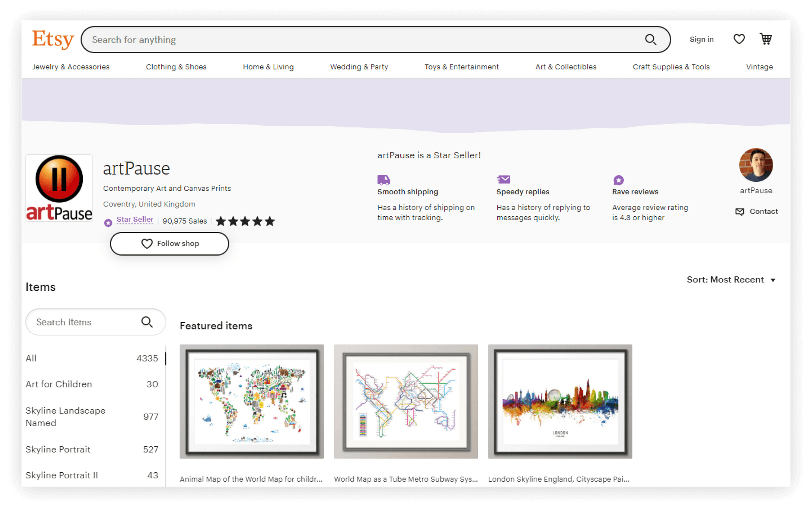
Task: Open favorites heart icon in header
Action: (739, 39)
